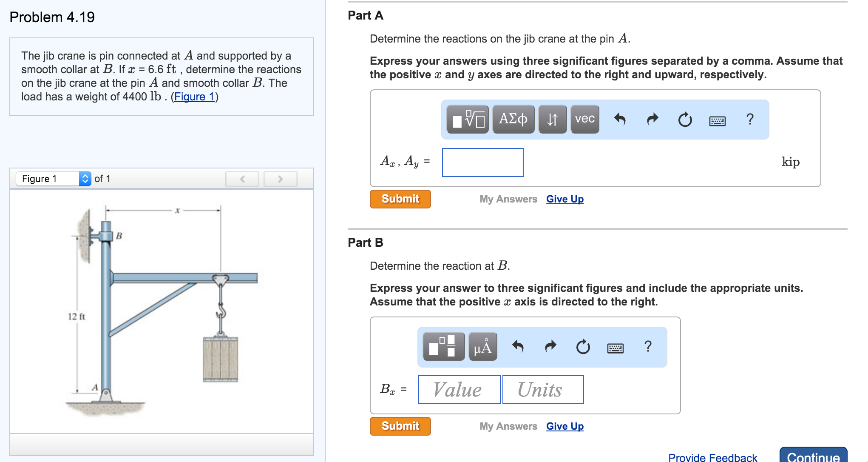Submit the Part B answer
The image size is (868, 462).
[x=400, y=426]
